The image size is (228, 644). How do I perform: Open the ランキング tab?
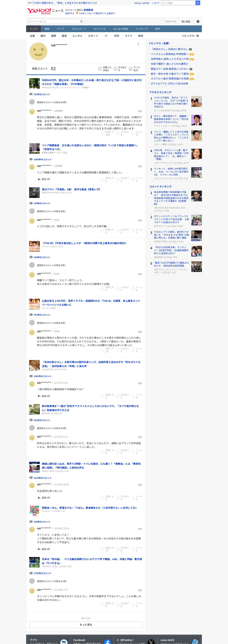click(x=142, y=29)
